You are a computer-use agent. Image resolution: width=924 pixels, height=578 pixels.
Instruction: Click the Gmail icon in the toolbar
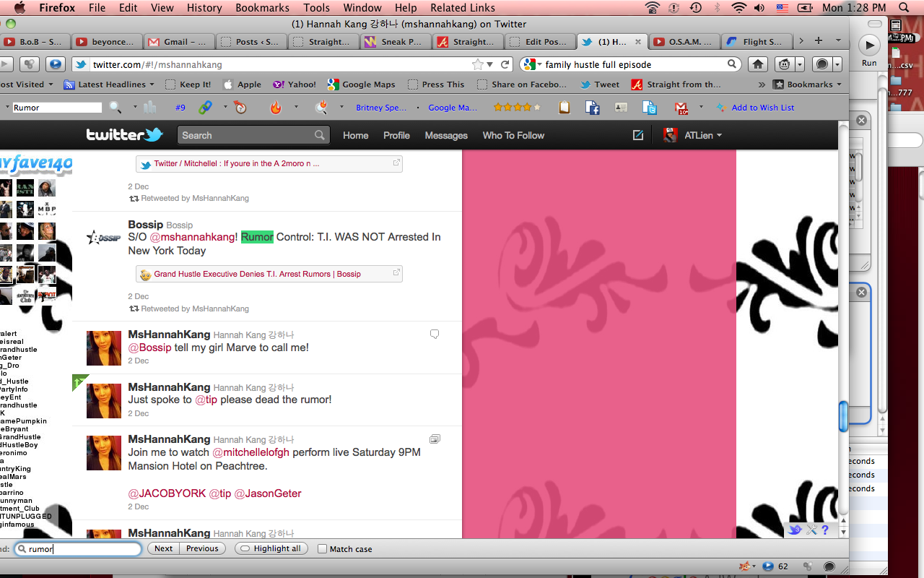(x=681, y=108)
